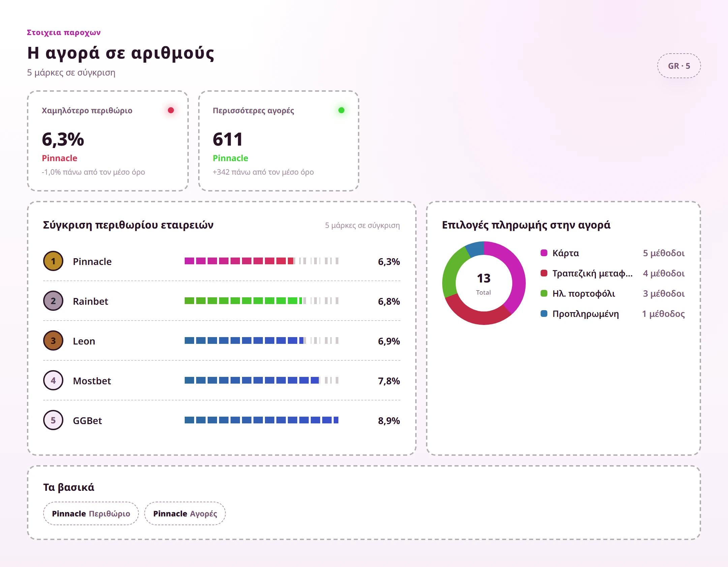This screenshot has width=728, height=567.
Task: Click the donut chart center showing 13 Total
Action: tap(484, 283)
